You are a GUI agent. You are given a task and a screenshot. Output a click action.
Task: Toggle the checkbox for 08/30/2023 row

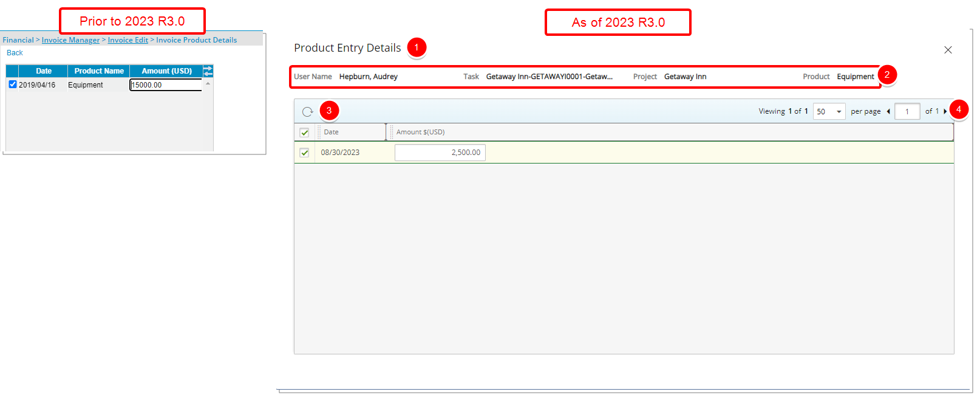tap(304, 153)
